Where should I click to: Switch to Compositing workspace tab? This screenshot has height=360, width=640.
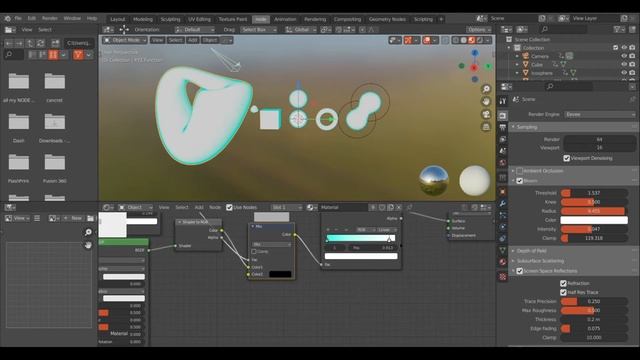coord(347,19)
